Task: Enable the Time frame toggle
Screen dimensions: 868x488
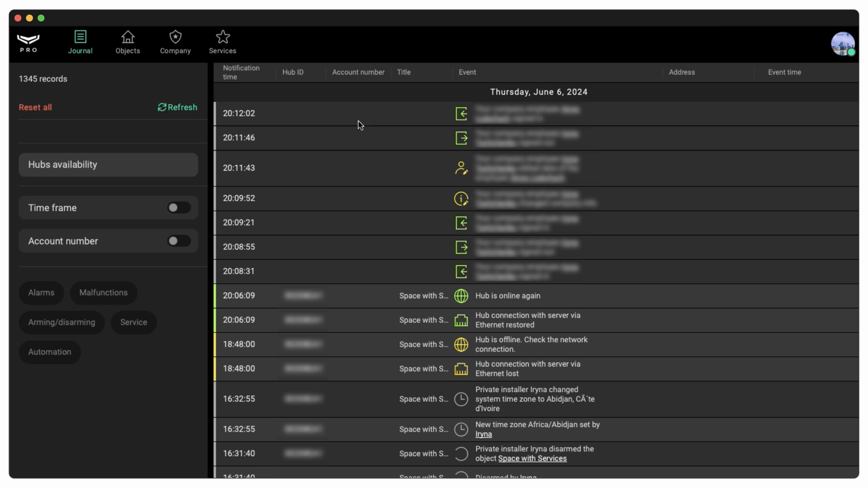Action: (179, 208)
